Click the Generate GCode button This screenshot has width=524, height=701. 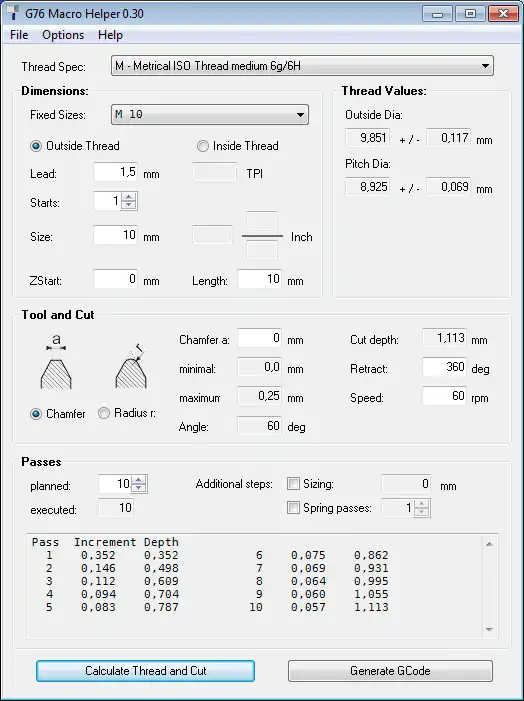[x=390, y=671]
